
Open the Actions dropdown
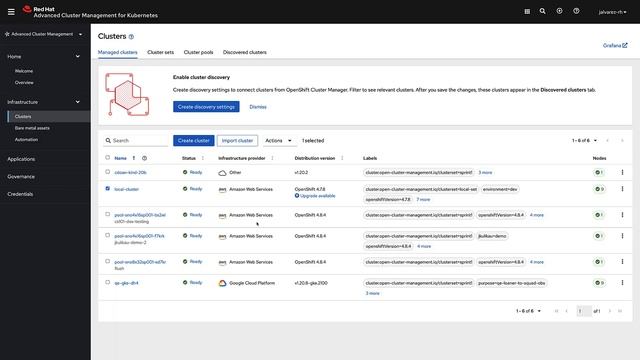[278, 140]
